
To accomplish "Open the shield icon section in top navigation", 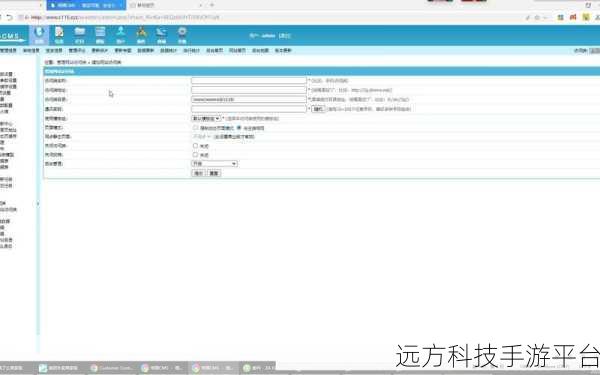I will point(39,35).
